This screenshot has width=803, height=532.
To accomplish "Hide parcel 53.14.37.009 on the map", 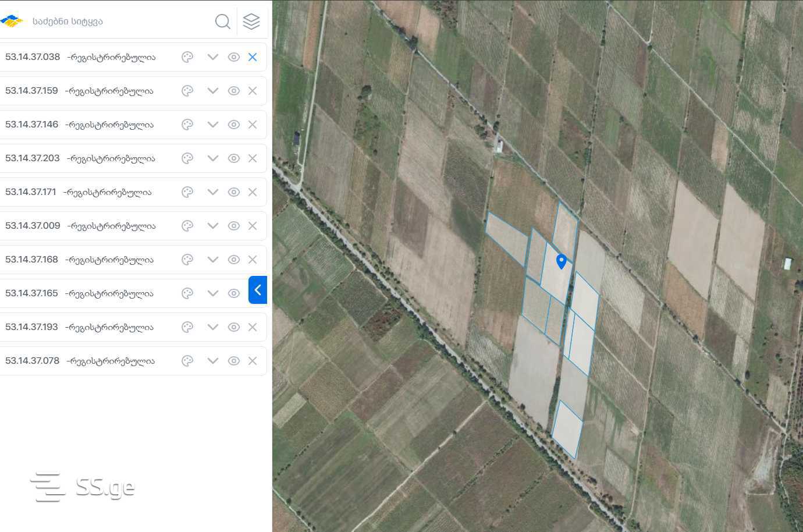I will (234, 226).
